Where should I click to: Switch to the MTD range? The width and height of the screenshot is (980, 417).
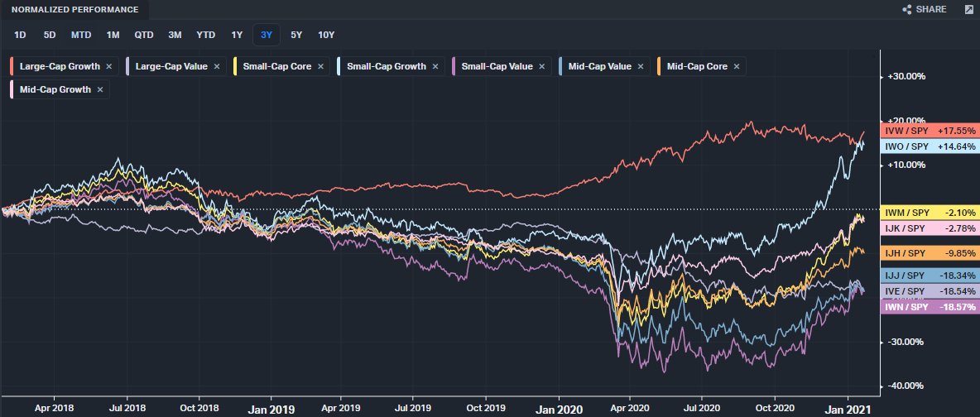pyautogui.click(x=80, y=35)
